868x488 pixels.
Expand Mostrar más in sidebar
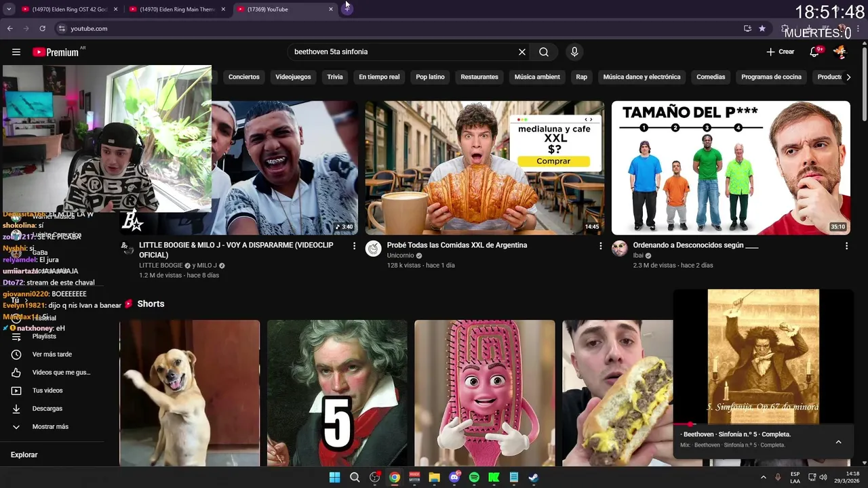point(52,427)
